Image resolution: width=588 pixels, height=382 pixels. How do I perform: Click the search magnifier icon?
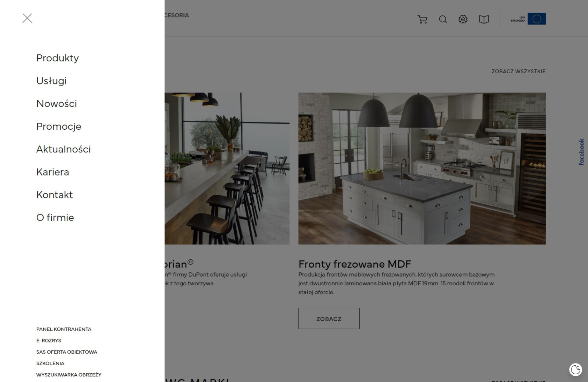tap(443, 19)
